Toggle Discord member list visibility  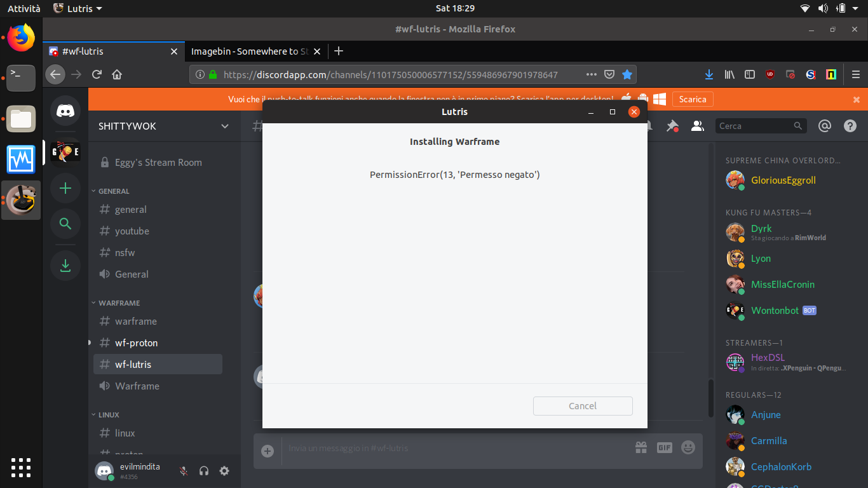pyautogui.click(x=697, y=126)
